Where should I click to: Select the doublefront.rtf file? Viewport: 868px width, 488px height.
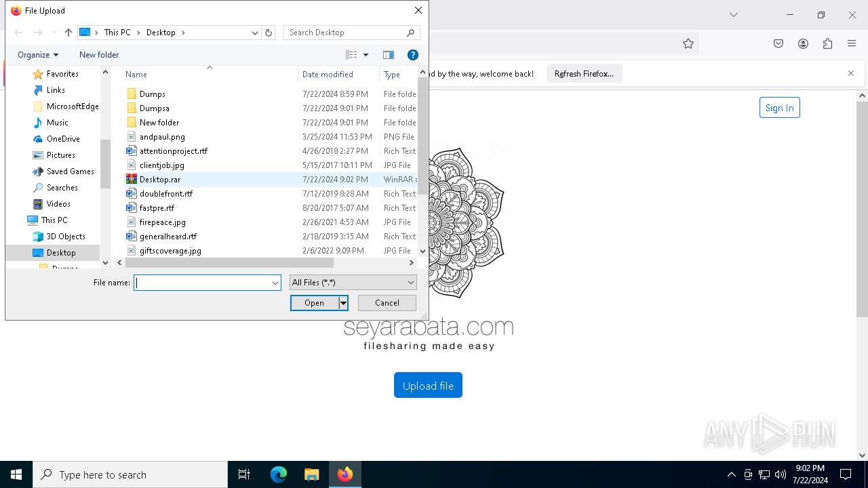tap(166, 194)
